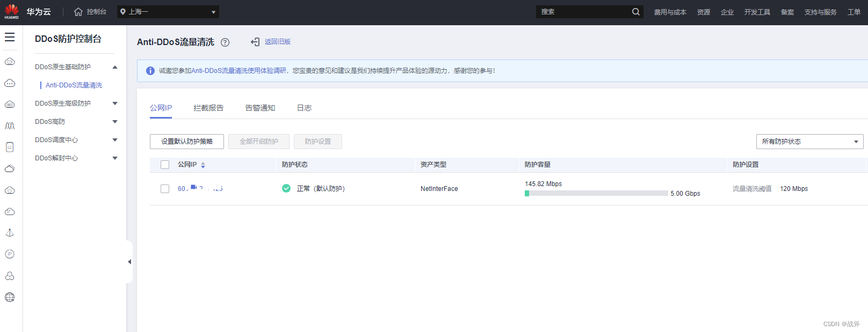The height and width of the screenshot is (332, 868).
Task: Click the home icon beside 控制台
Action: click(78, 12)
